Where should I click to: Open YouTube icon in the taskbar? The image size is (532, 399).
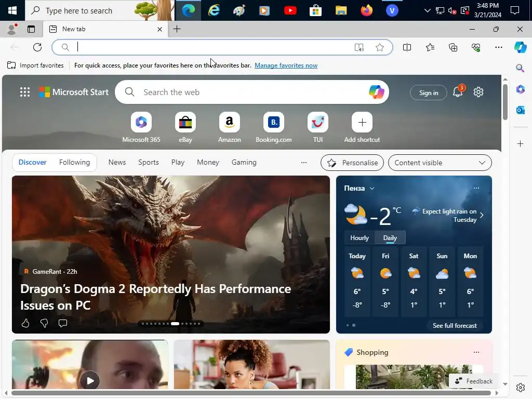pos(290,10)
